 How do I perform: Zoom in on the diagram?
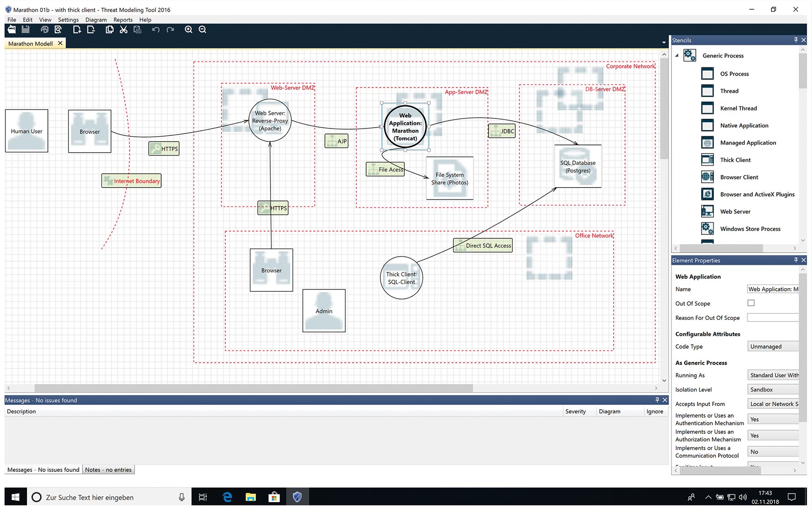188,30
